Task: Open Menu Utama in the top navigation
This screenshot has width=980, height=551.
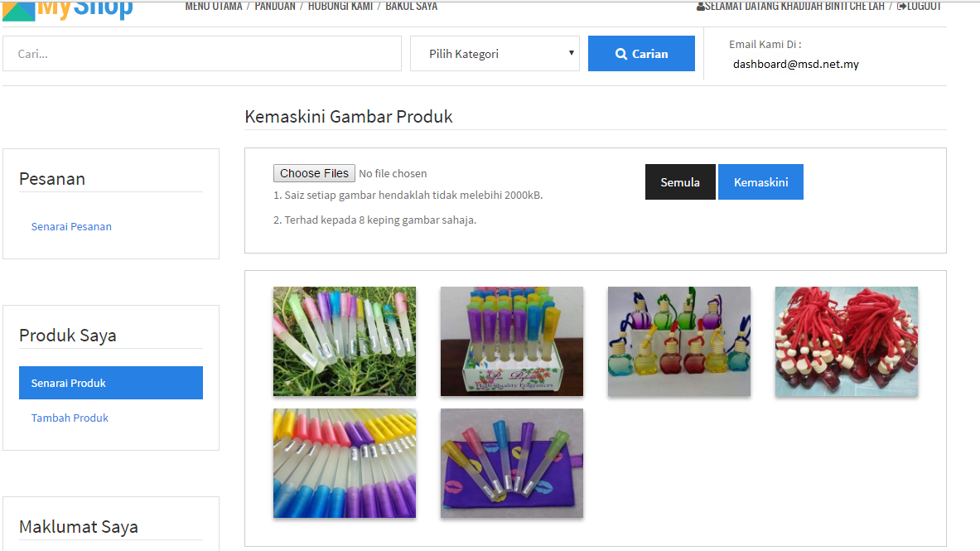Action: pyautogui.click(x=213, y=7)
